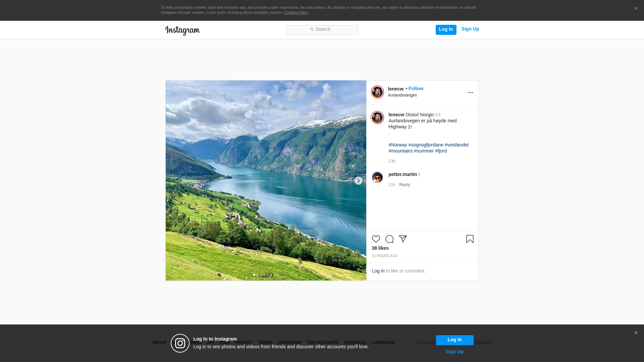Open lenecw's profile picture in the post header
Viewport: 644px width, 362px height.
click(x=377, y=92)
